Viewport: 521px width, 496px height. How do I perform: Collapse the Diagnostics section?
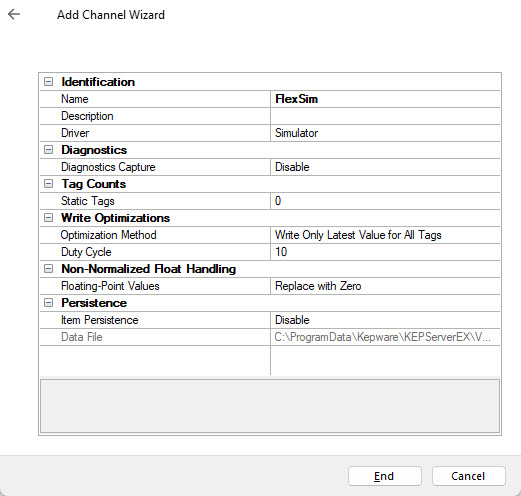tap(48, 150)
